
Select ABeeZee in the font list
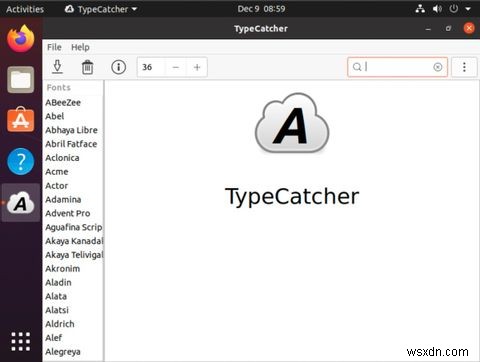(73, 102)
